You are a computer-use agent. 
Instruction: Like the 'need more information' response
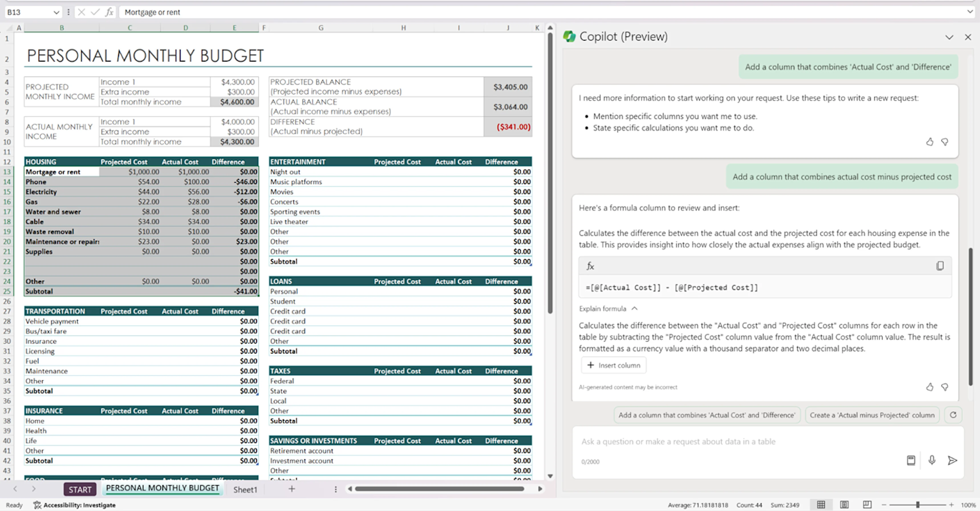tap(930, 142)
